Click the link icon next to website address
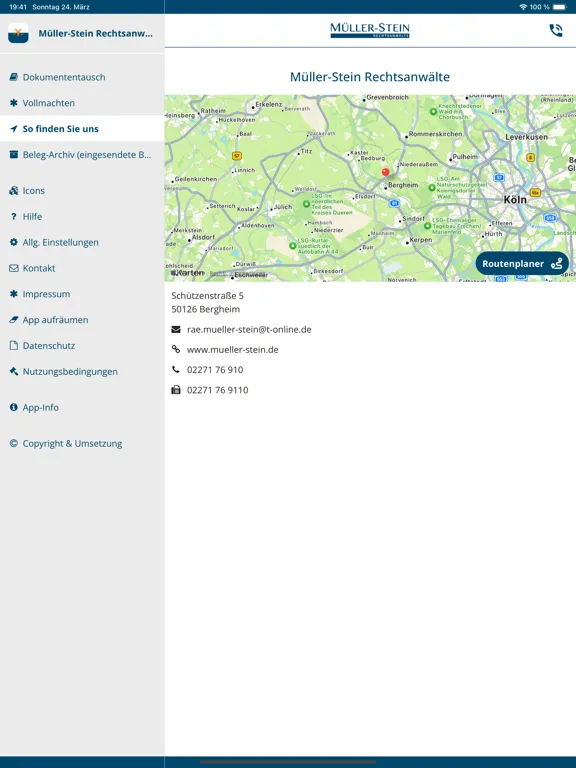576x768 pixels. point(176,349)
